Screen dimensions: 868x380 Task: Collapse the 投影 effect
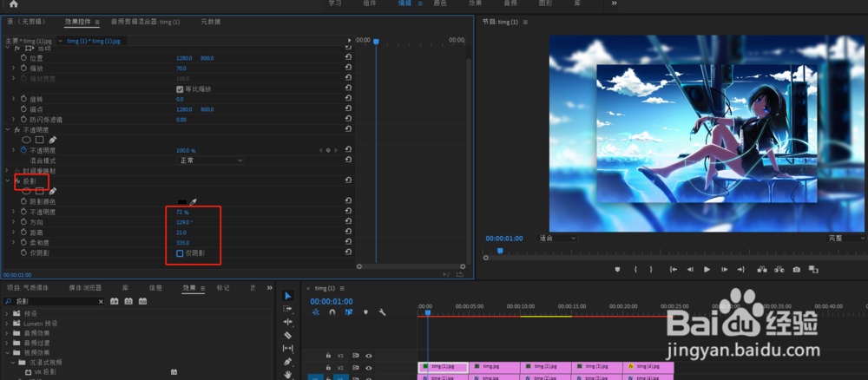pos(7,180)
